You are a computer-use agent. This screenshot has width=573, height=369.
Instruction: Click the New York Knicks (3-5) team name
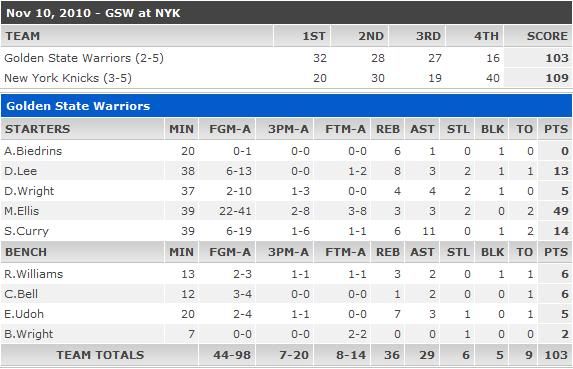point(68,78)
